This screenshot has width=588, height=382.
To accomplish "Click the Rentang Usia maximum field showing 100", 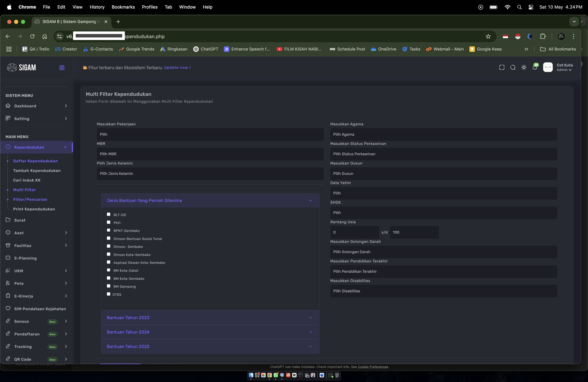I will 414,232.
